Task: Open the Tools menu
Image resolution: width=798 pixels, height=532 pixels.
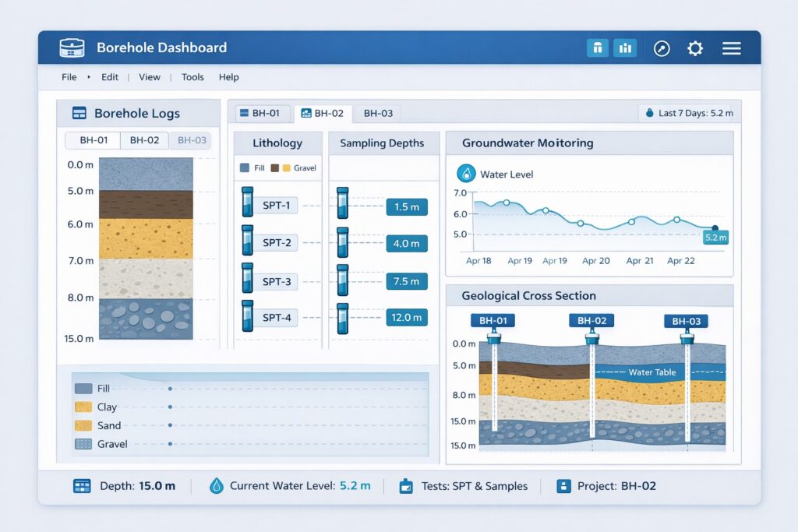Action: [x=192, y=77]
